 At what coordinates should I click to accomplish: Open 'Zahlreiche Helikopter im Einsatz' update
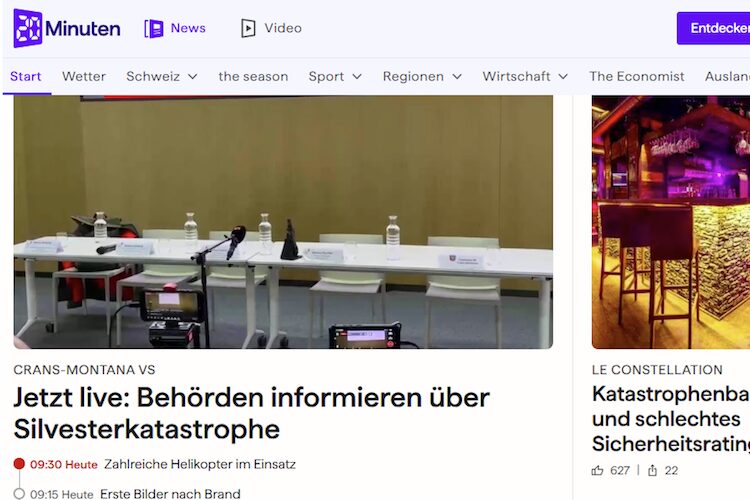click(200, 464)
